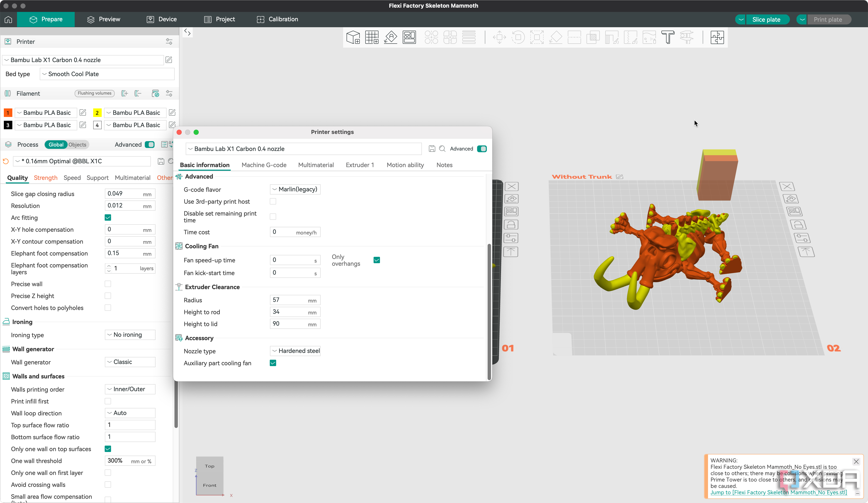Click filament 2 yellow color swatch
868x503 pixels.
pyautogui.click(x=97, y=113)
